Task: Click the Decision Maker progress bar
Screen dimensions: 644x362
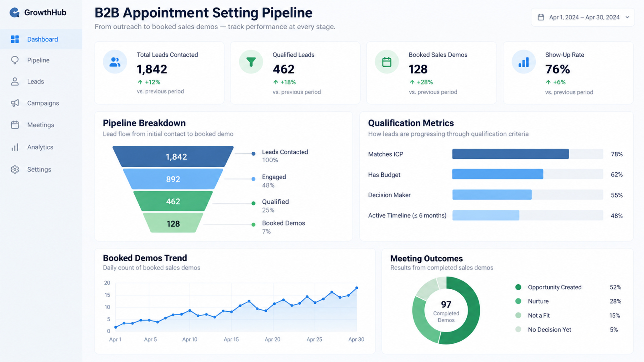Action: click(x=528, y=195)
